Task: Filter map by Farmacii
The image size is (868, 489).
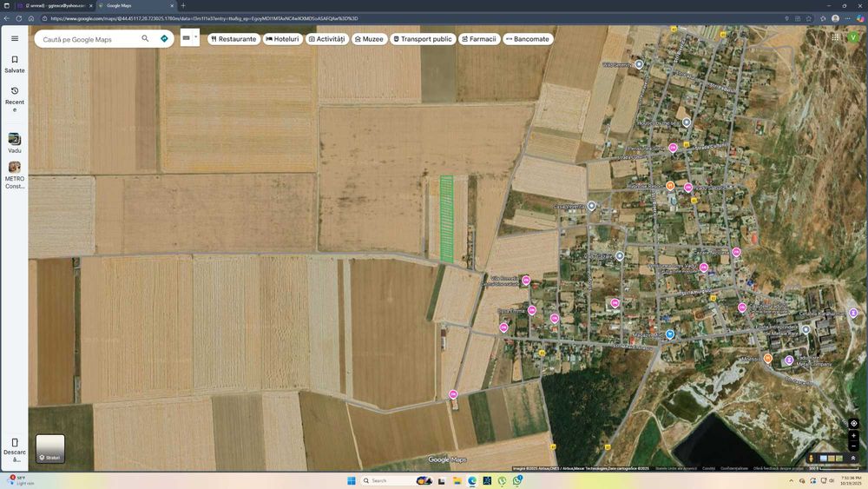Action: [x=479, y=39]
